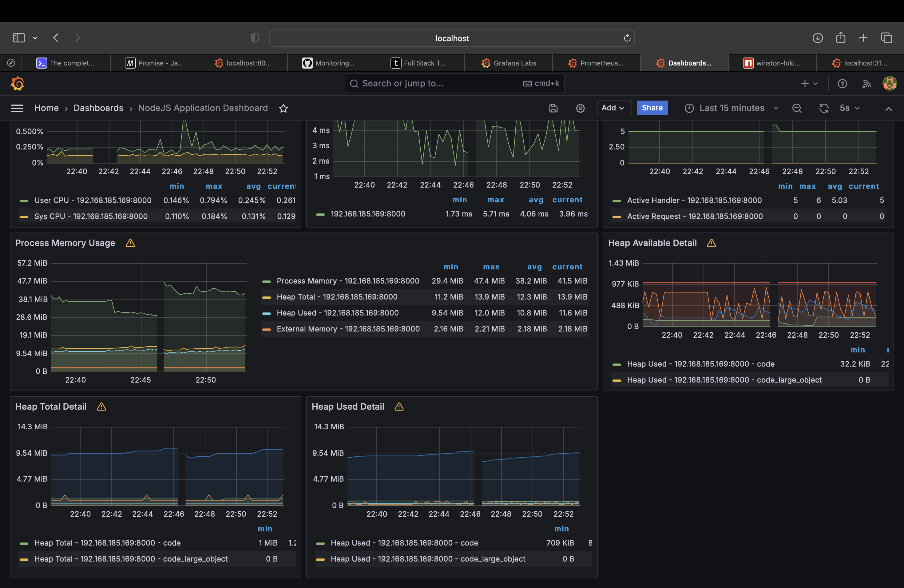Save dashboard using the floppy disk icon

coord(553,108)
